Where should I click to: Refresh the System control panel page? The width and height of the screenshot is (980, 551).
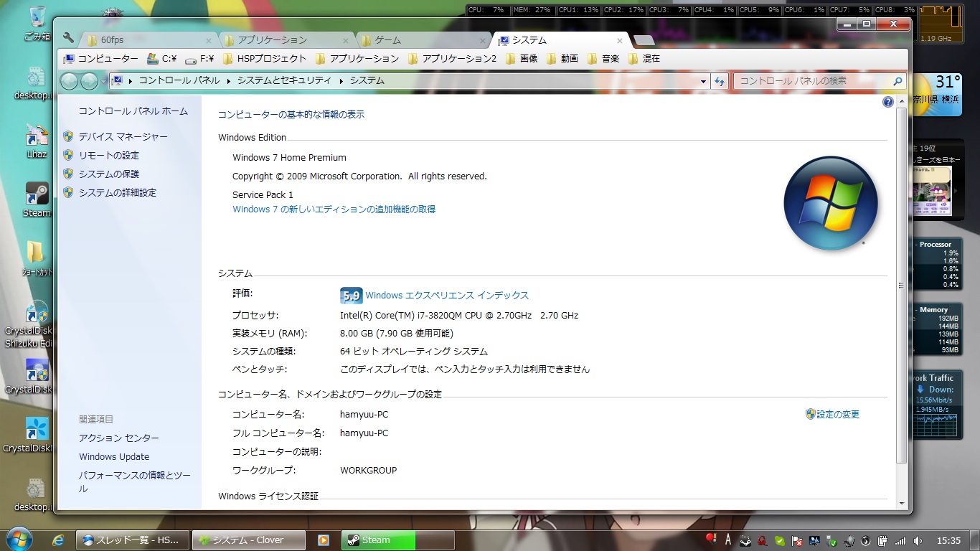[x=720, y=82]
